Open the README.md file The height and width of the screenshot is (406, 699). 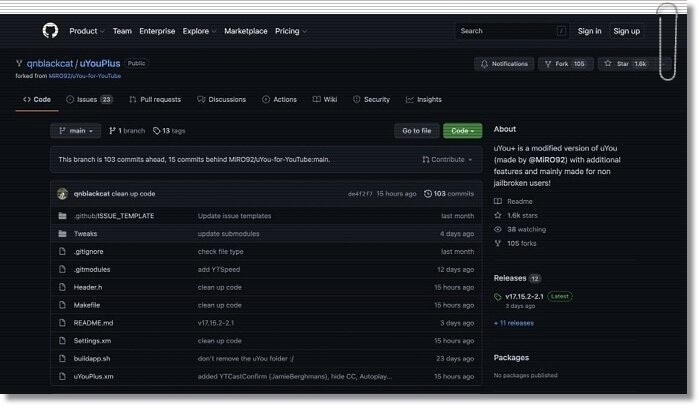(93, 323)
